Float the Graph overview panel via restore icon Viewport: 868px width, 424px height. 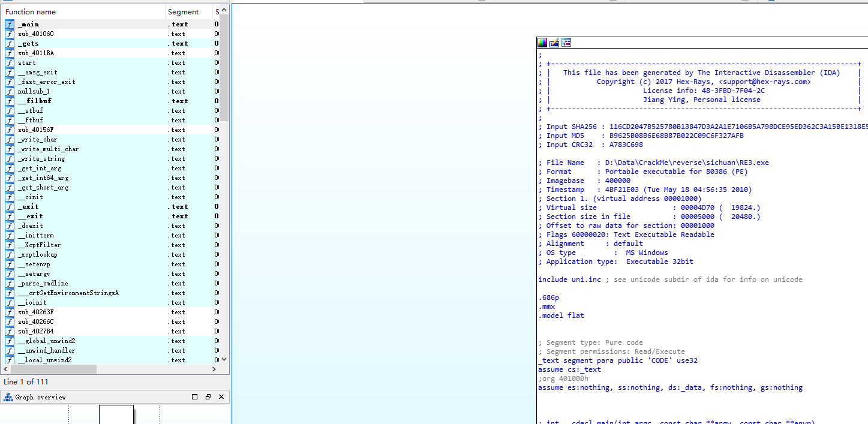(x=208, y=397)
